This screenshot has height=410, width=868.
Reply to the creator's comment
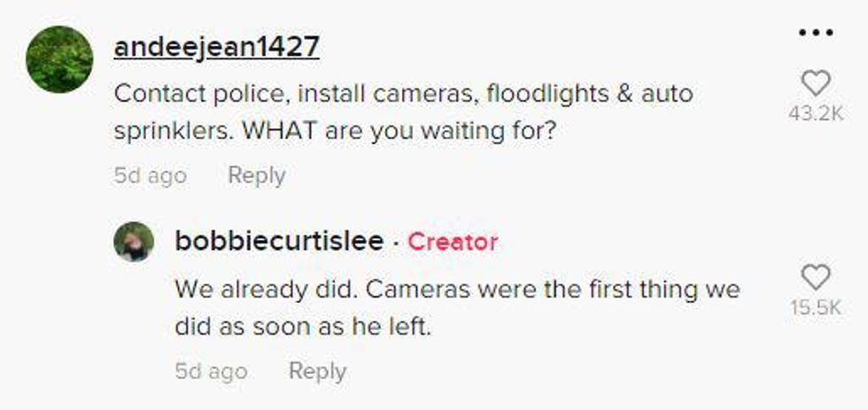[x=317, y=370]
